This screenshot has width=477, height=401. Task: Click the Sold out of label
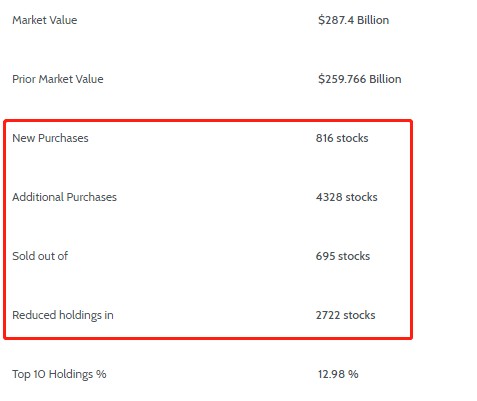[x=40, y=256]
